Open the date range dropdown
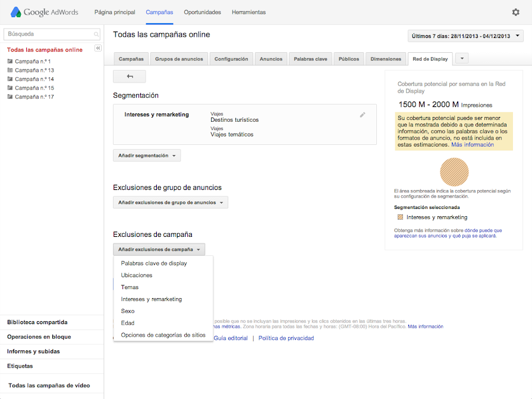 (x=465, y=36)
